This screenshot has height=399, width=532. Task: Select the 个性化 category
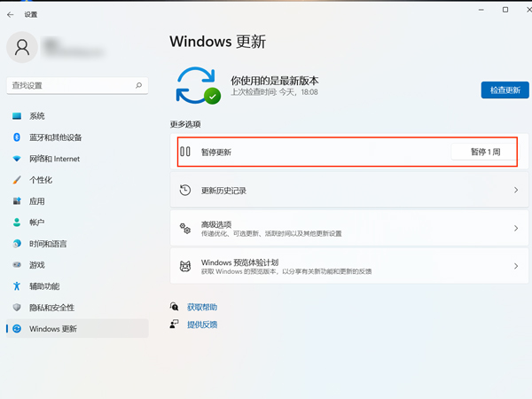click(77, 180)
